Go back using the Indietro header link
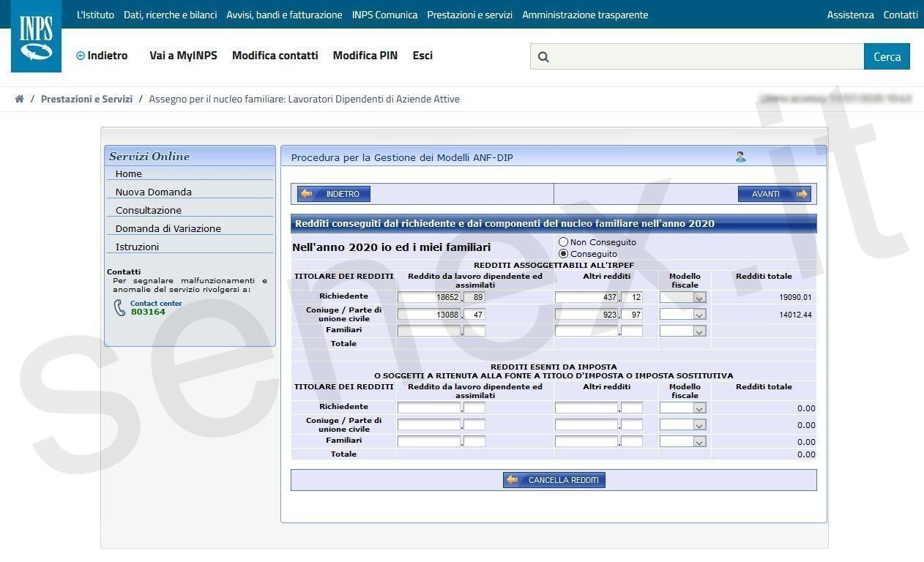 [x=102, y=56]
